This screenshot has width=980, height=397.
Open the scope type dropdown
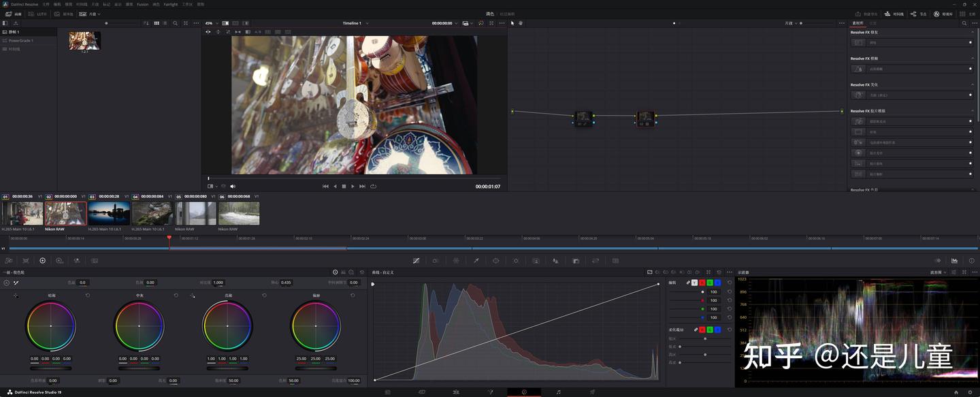(x=938, y=272)
